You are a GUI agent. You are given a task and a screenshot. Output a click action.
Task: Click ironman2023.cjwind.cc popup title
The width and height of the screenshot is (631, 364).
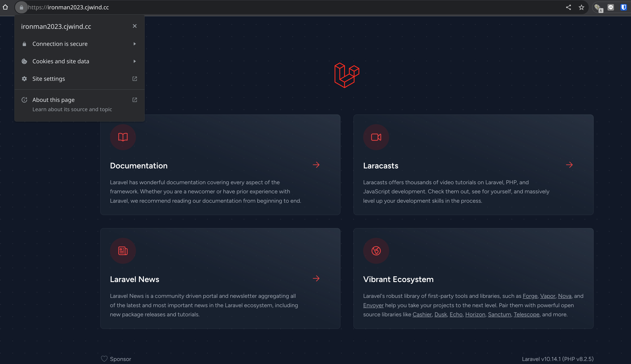coord(56,26)
